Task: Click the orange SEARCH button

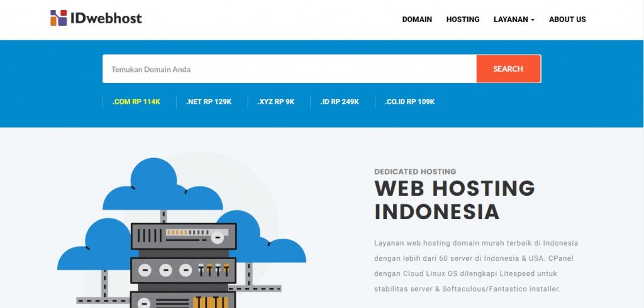Action: click(508, 69)
